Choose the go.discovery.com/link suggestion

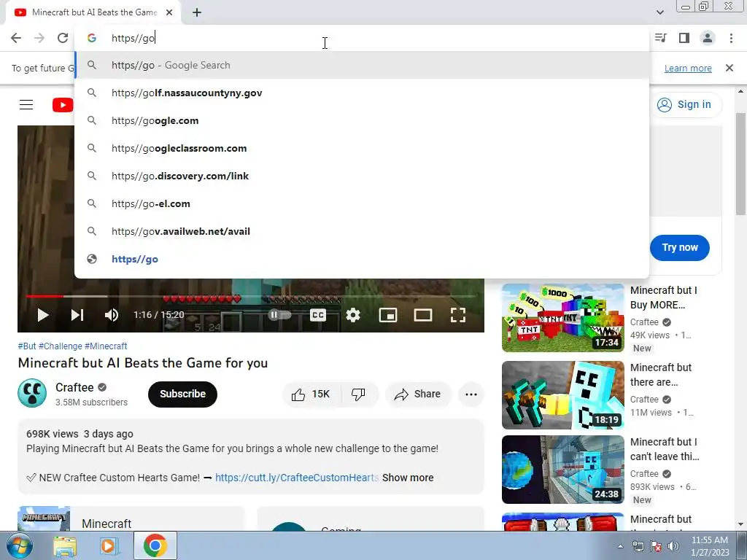click(x=362, y=176)
